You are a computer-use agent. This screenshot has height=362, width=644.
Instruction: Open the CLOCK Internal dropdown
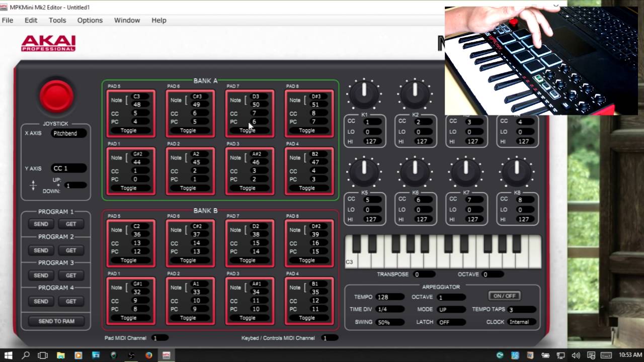click(x=522, y=322)
